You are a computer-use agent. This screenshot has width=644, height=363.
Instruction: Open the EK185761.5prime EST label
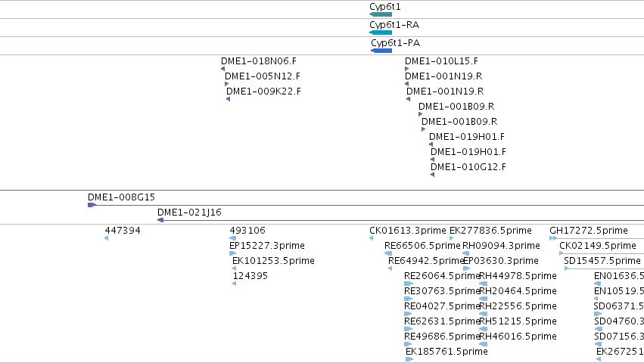pyautogui.click(x=446, y=352)
